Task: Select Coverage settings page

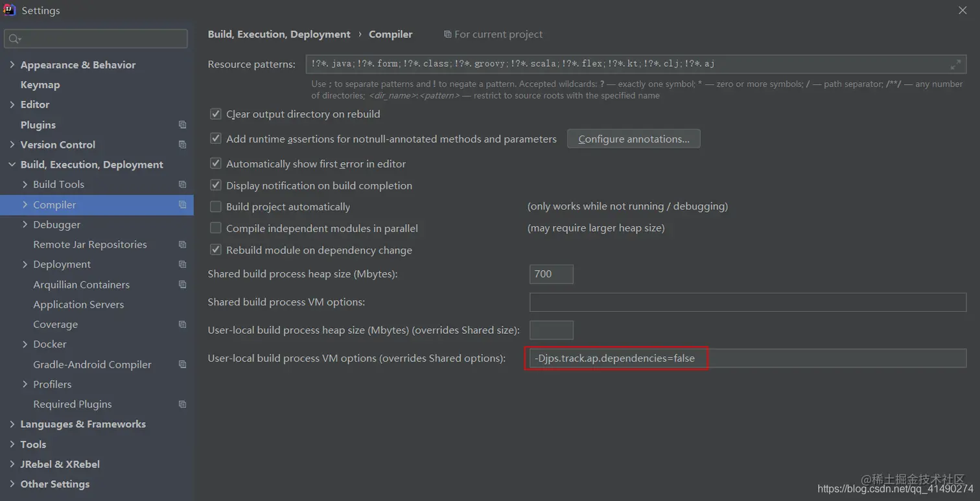Action: (56, 325)
